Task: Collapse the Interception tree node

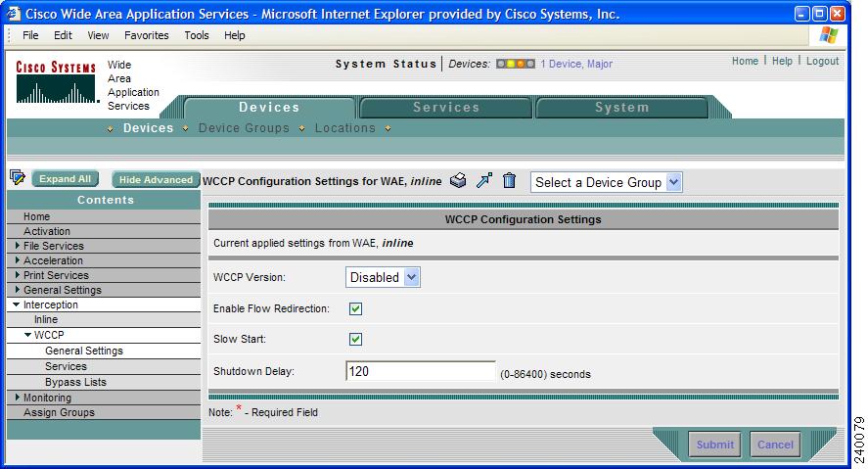Action: [16, 305]
